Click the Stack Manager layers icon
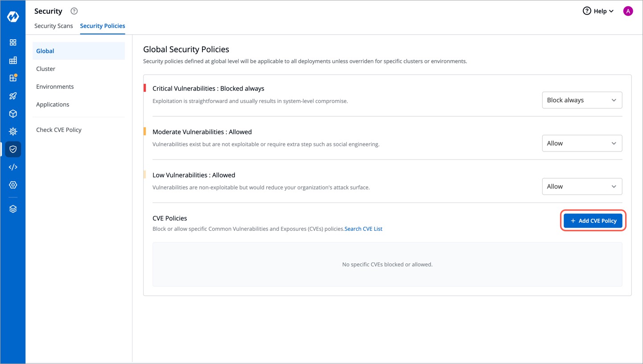Image resolution: width=643 pixels, height=364 pixels. (13, 209)
